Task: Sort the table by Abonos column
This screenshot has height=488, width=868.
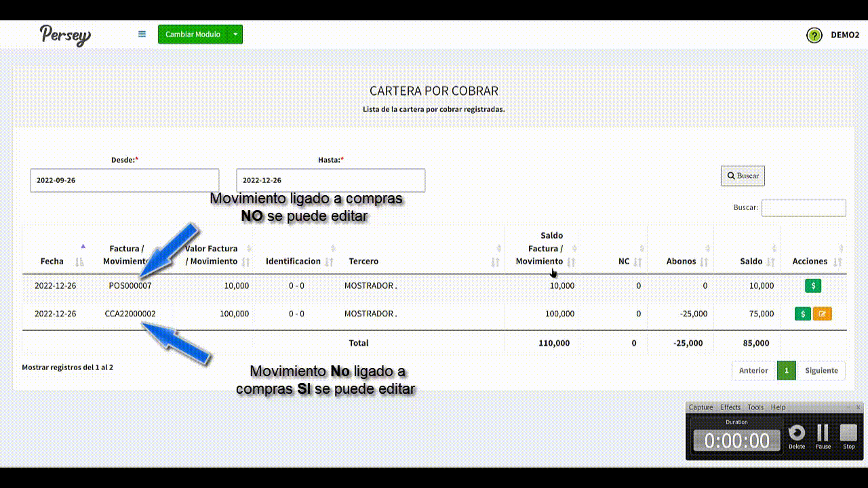Action: coord(681,261)
